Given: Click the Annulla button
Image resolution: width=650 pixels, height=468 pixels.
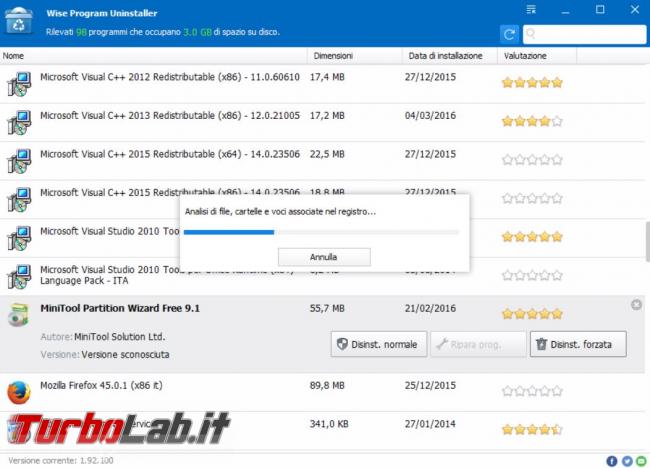Looking at the screenshot, I should (x=324, y=257).
